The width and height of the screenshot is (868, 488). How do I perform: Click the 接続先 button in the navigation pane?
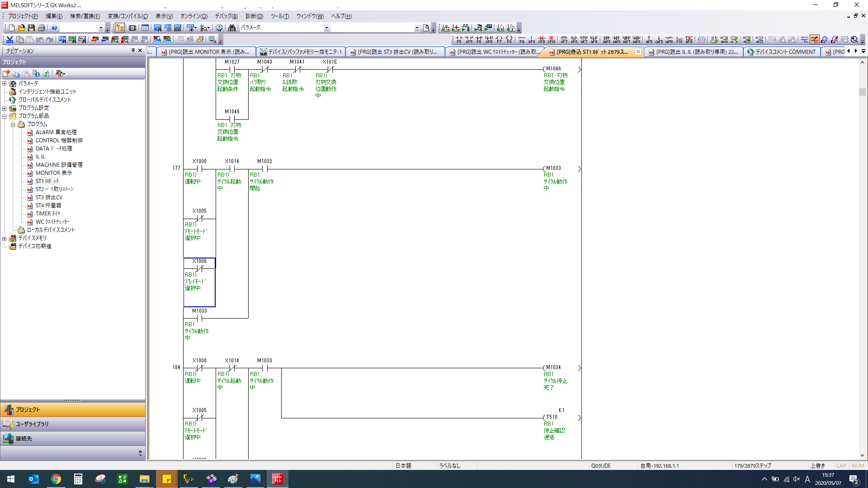click(72, 438)
